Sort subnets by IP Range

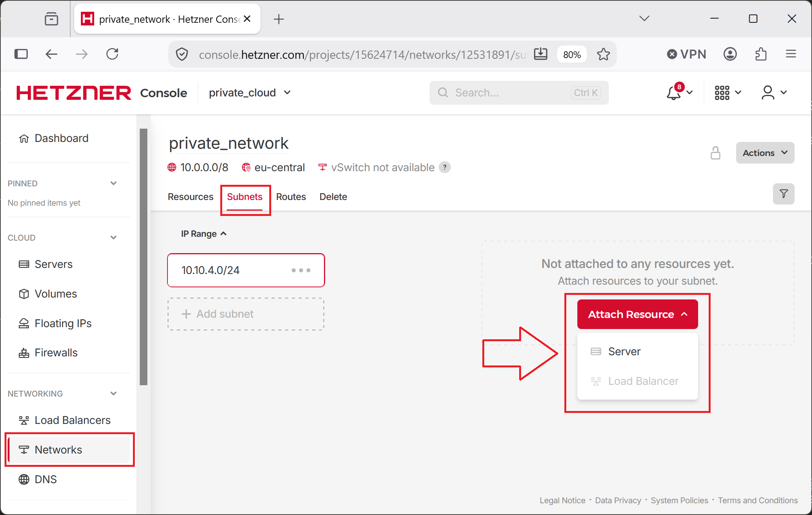point(204,234)
